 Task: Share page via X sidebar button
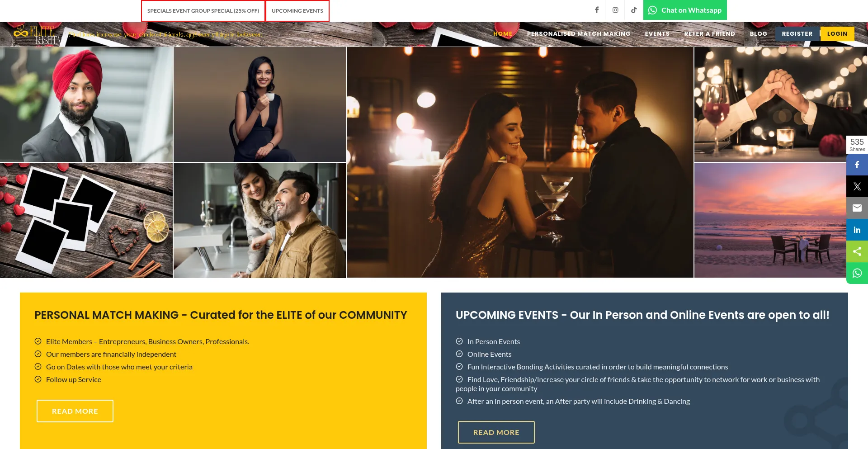pyautogui.click(x=857, y=186)
